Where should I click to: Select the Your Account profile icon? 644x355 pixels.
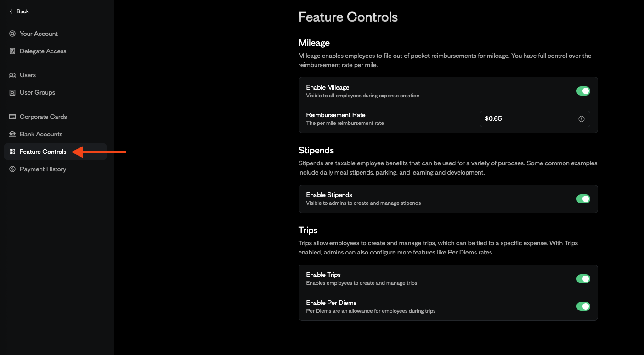[x=12, y=33]
